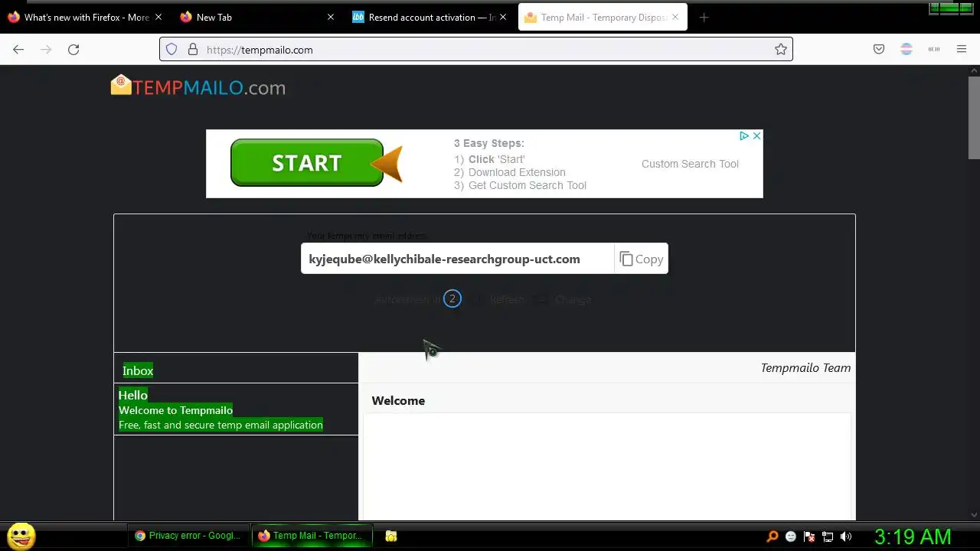Click the address bar URL field
This screenshot has height=551, width=980.
(475, 50)
